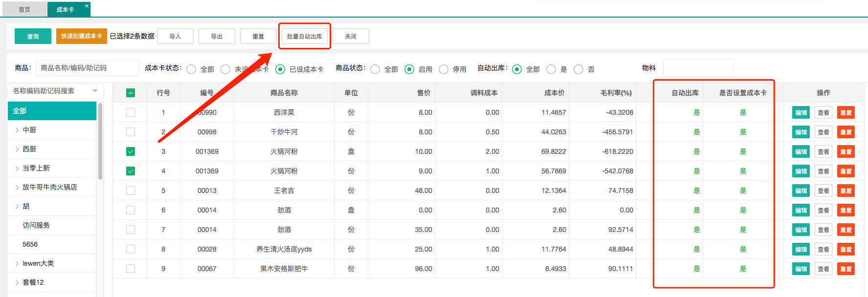Click 查看 button for row 6 劲酒
The height and width of the screenshot is (297, 868).
pos(823,211)
